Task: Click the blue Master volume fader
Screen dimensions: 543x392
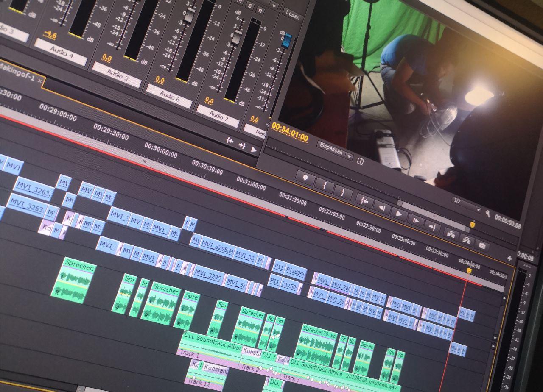Action: [x=287, y=40]
